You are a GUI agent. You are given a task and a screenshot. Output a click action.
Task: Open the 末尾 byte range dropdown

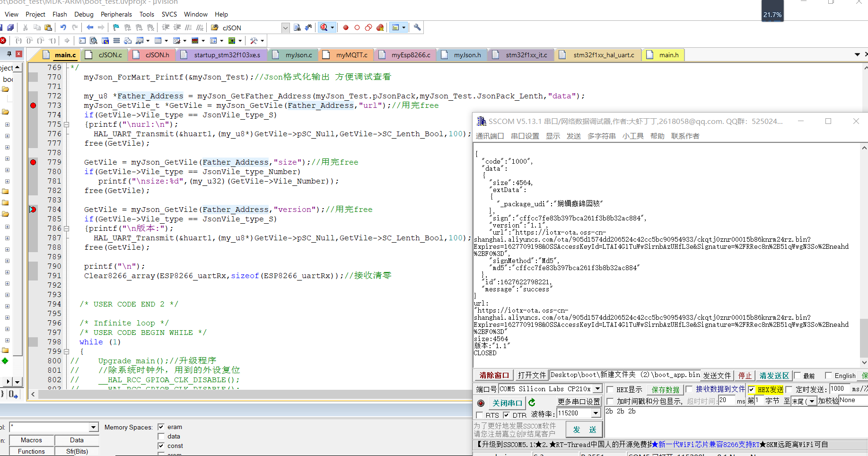tap(812, 401)
